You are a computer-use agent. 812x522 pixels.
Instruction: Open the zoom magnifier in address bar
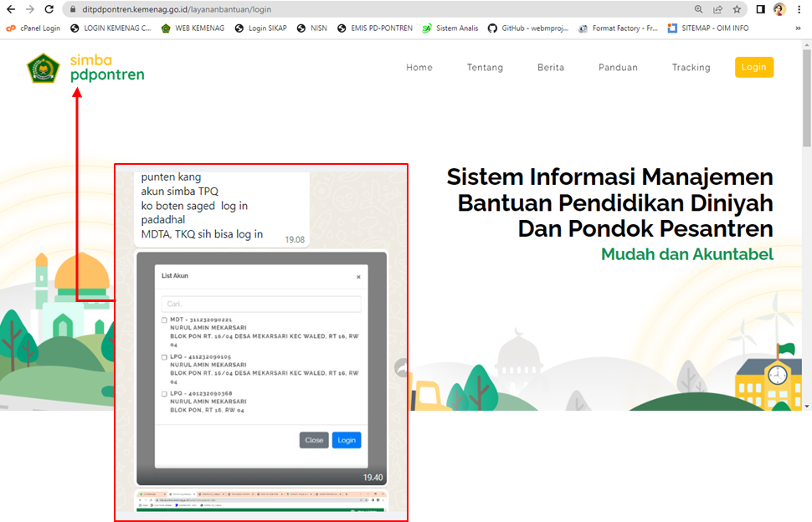click(699, 9)
